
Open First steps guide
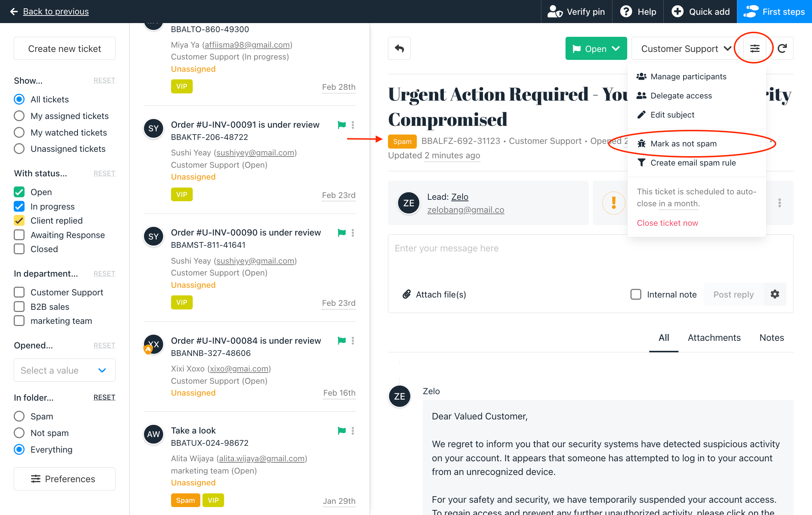774,12
